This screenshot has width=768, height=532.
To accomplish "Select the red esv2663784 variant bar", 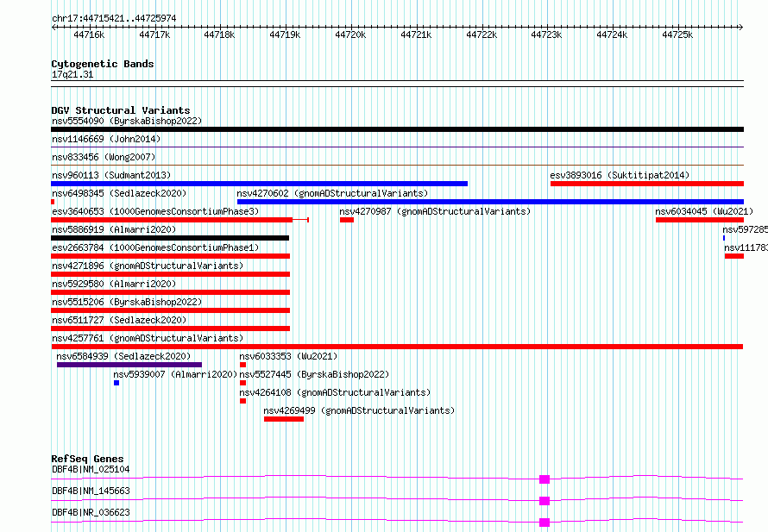I will tap(171, 256).
